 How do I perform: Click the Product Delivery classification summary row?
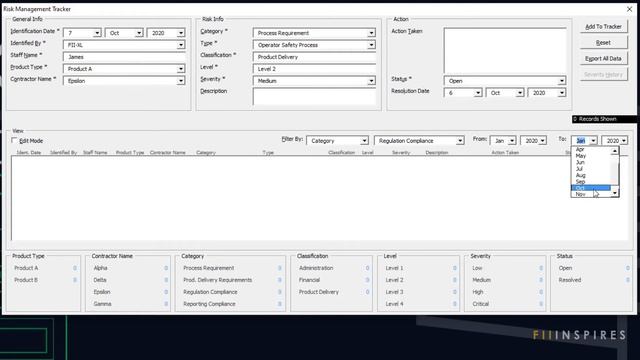(x=334, y=292)
